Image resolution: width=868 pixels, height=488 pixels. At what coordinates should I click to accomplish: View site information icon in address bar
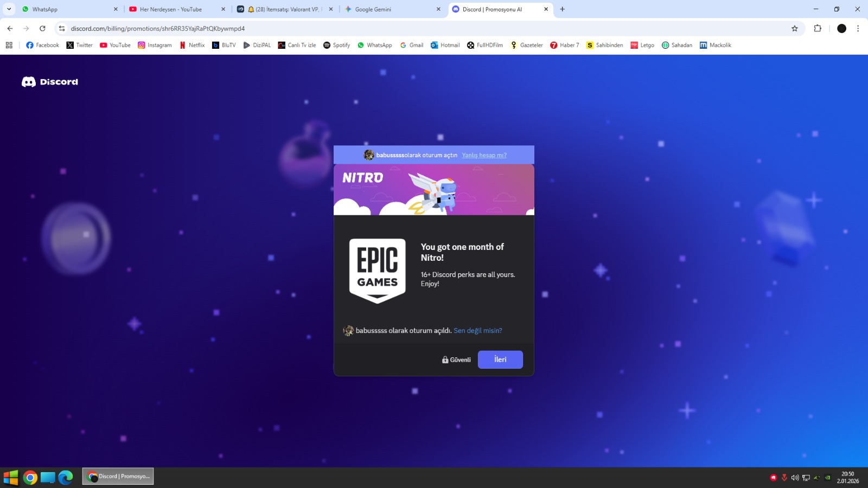click(x=62, y=28)
